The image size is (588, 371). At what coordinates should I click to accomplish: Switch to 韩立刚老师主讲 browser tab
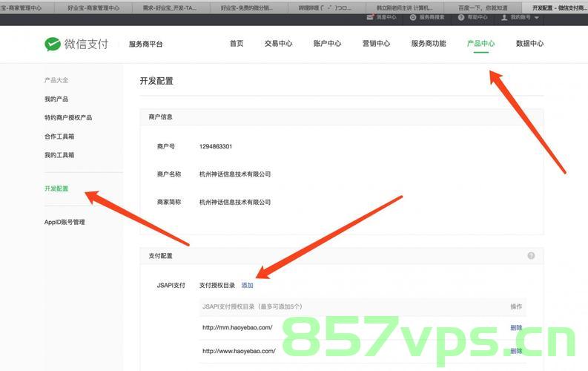click(405, 7)
